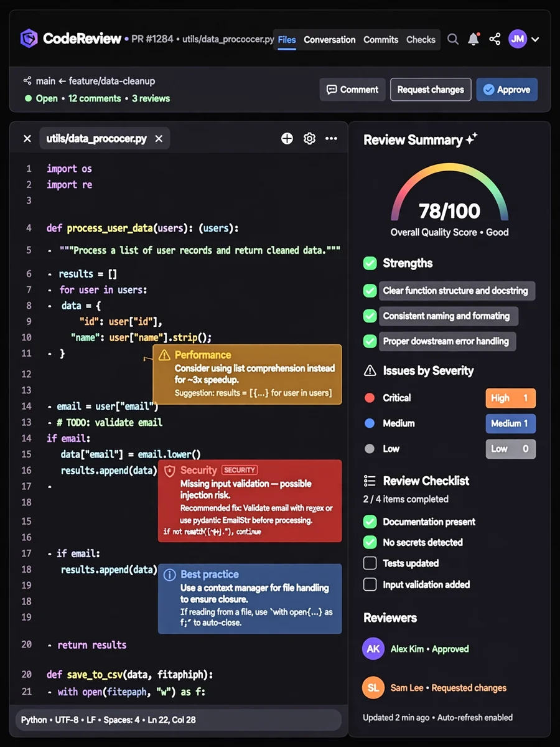Click the X icon left of file tab
560x747 pixels.
pos(27,139)
